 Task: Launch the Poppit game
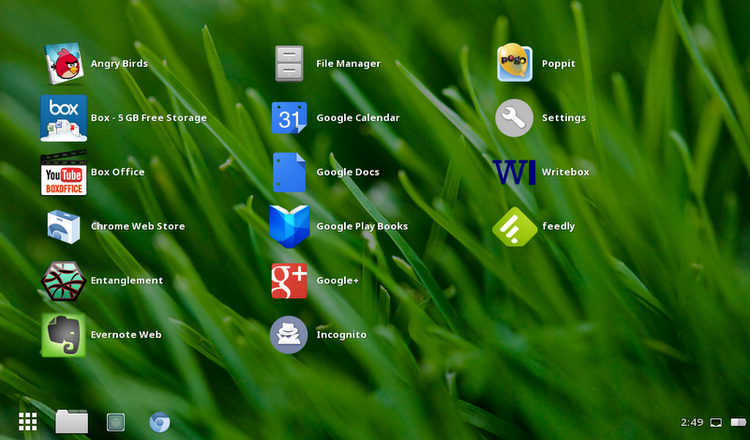(514, 64)
